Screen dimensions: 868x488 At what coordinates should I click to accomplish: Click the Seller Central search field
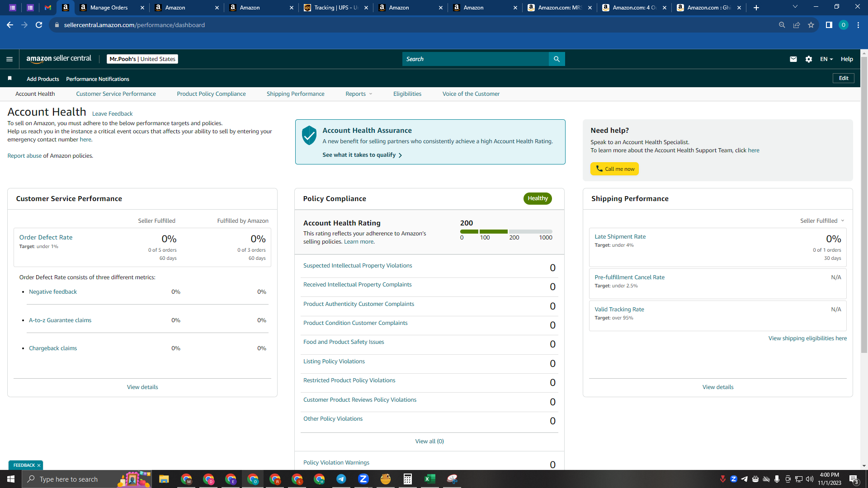pyautogui.click(x=475, y=59)
